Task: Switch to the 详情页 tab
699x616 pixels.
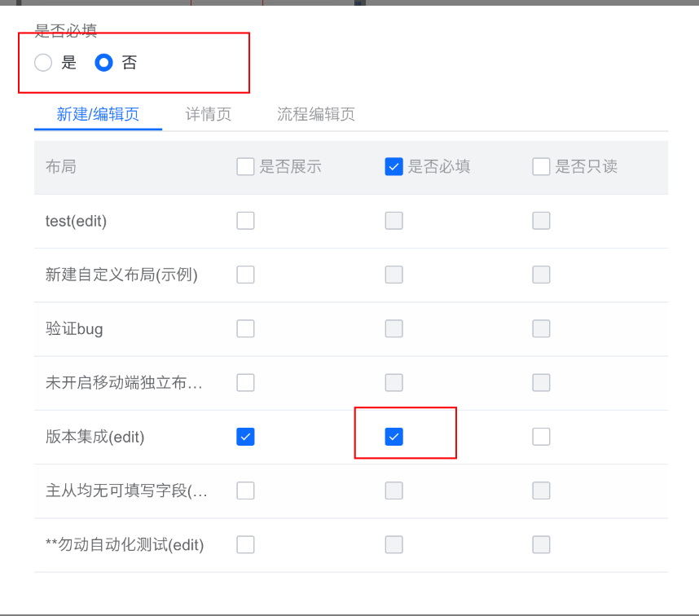Action: (209, 115)
